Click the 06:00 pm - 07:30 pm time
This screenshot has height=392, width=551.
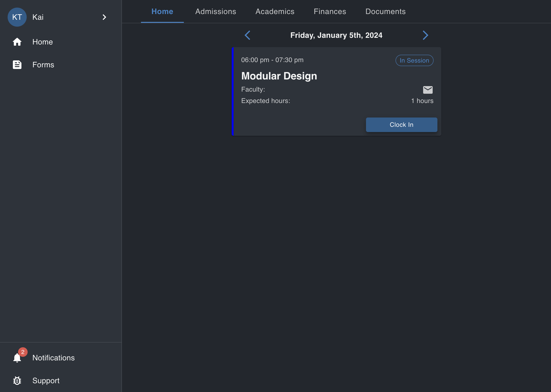coord(272,60)
